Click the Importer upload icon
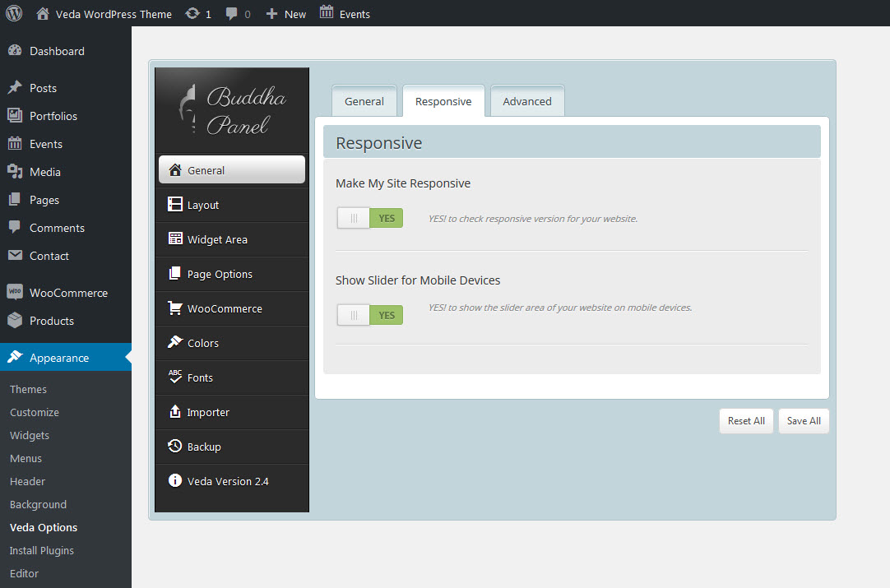 (175, 411)
